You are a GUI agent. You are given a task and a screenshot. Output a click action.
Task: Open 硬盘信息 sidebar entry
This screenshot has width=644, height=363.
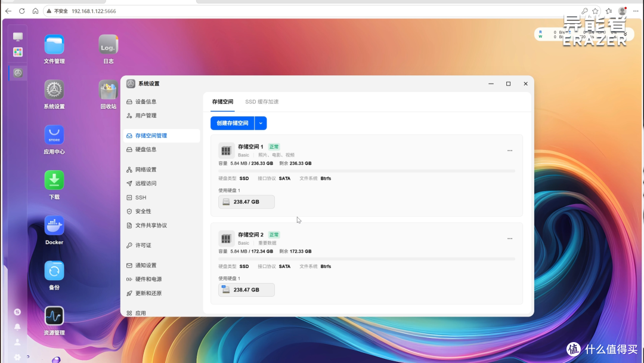(x=162, y=150)
